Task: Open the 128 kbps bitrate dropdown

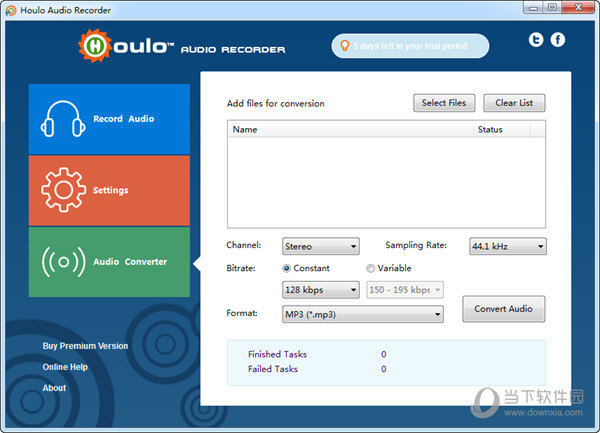Action: [x=321, y=290]
